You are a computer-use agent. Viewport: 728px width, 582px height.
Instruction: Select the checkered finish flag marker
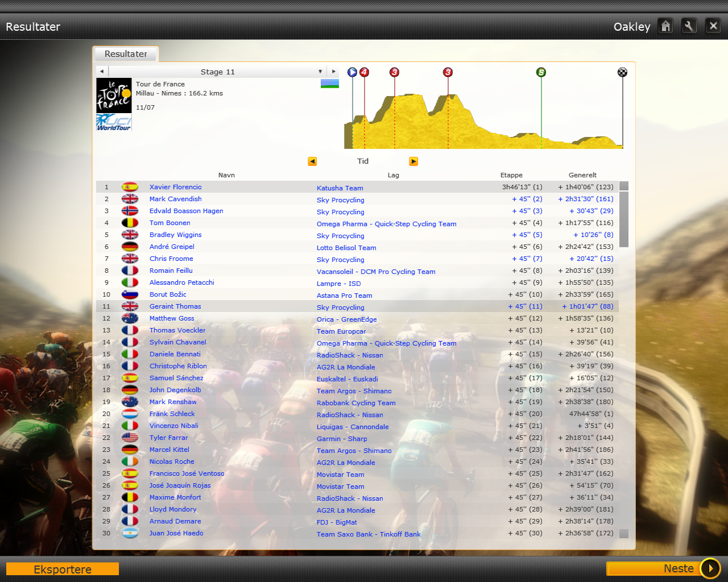[x=622, y=72]
